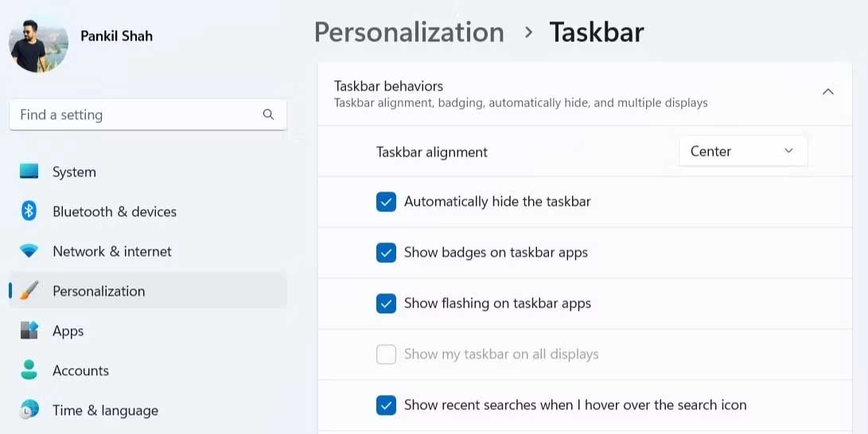Collapse the Taskbar behaviors section

click(827, 92)
